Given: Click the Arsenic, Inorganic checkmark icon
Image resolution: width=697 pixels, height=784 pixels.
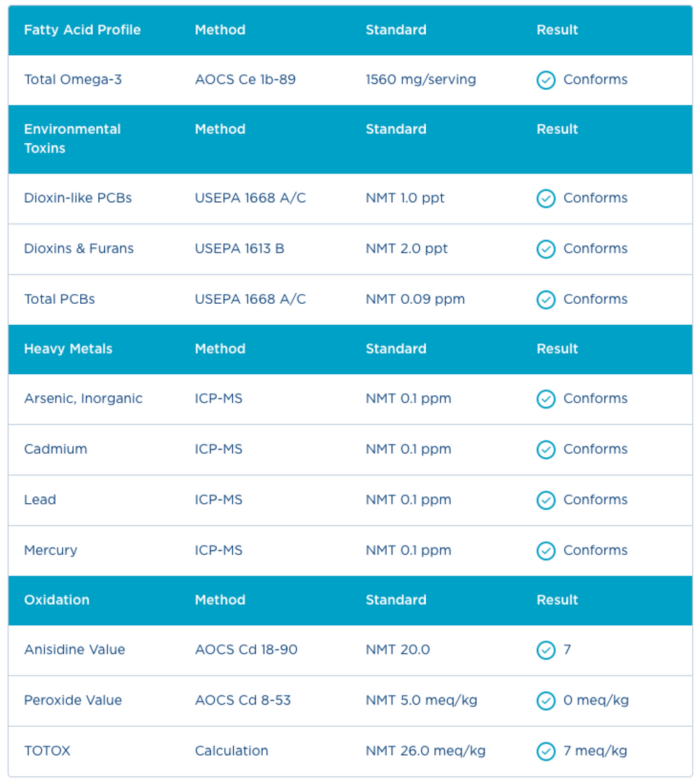Looking at the screenshot, I should coord(546,399).
